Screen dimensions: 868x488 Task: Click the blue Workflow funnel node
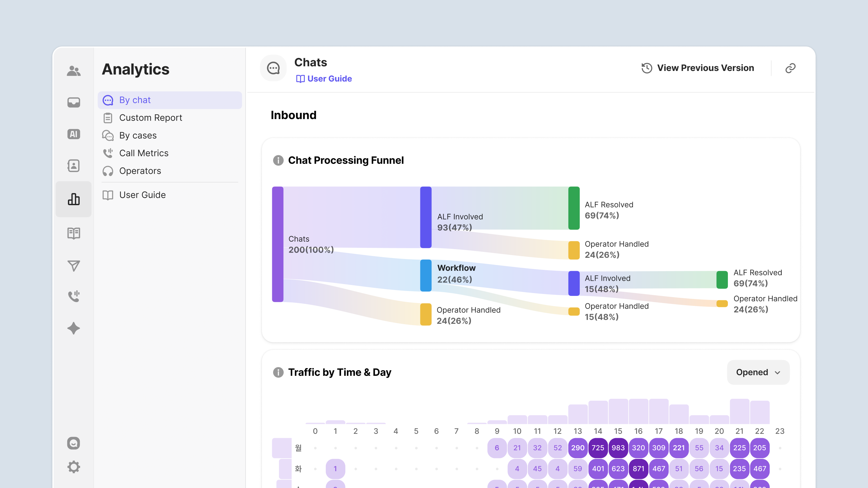426,275
